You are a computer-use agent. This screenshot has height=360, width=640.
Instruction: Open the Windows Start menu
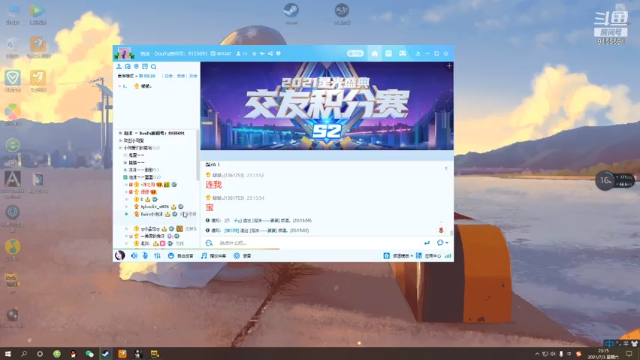(x=7, y=354)
